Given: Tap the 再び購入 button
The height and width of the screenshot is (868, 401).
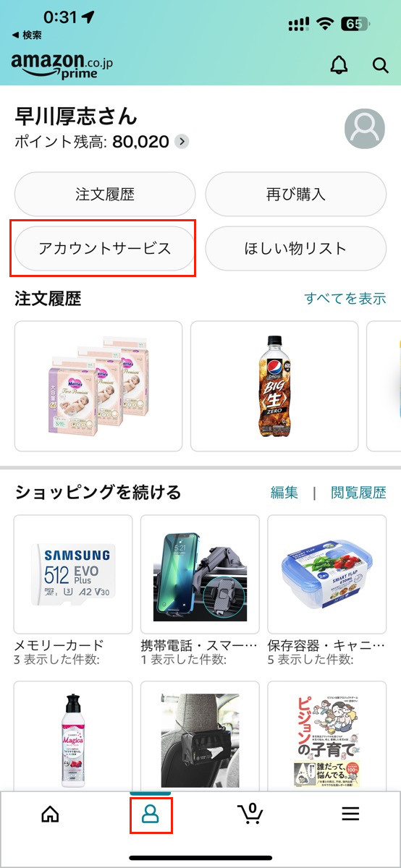Looking at the screenshot, I should pyautogui.click(x=296, y=195).
